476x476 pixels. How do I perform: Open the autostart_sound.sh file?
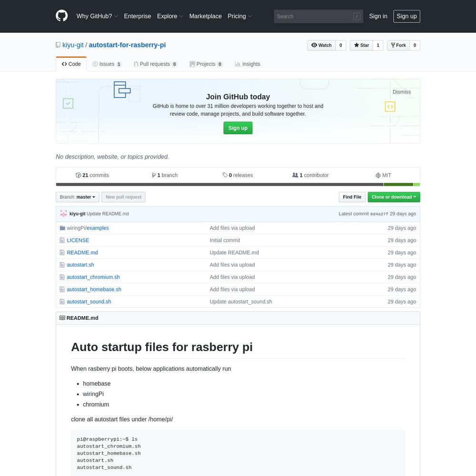point(89,302)
